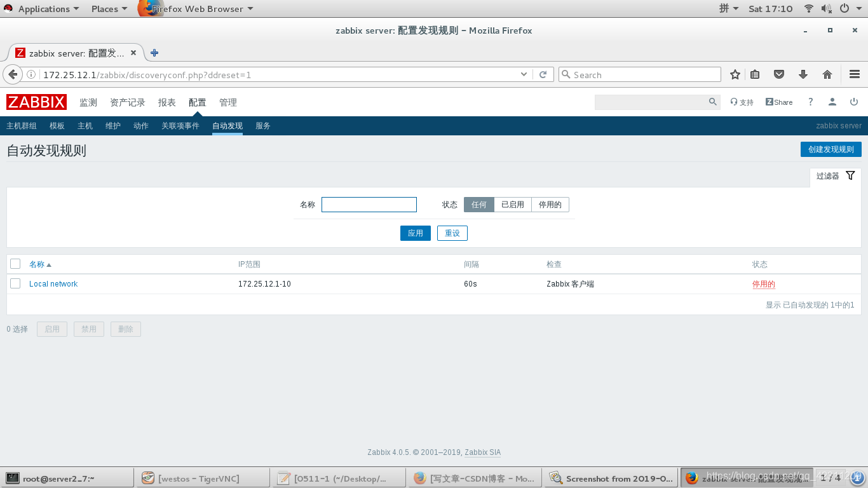
Task: Open Zabbix 支持 support link
Action: pos(742,102)
